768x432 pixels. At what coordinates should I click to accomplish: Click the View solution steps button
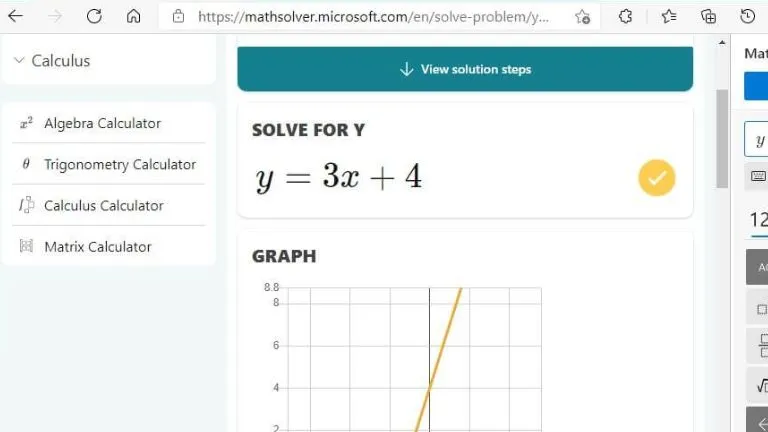pyautogui.click(x=465, y=69)
